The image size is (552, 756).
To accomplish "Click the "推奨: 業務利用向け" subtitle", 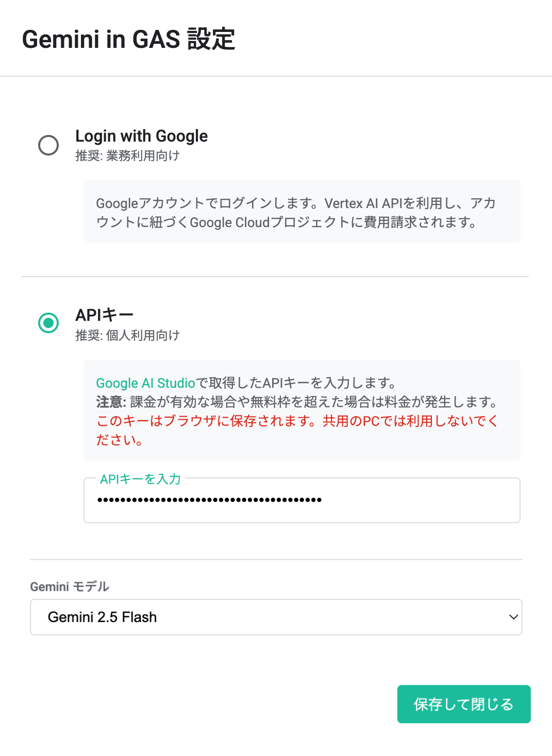I will click(x=127, y=156).
